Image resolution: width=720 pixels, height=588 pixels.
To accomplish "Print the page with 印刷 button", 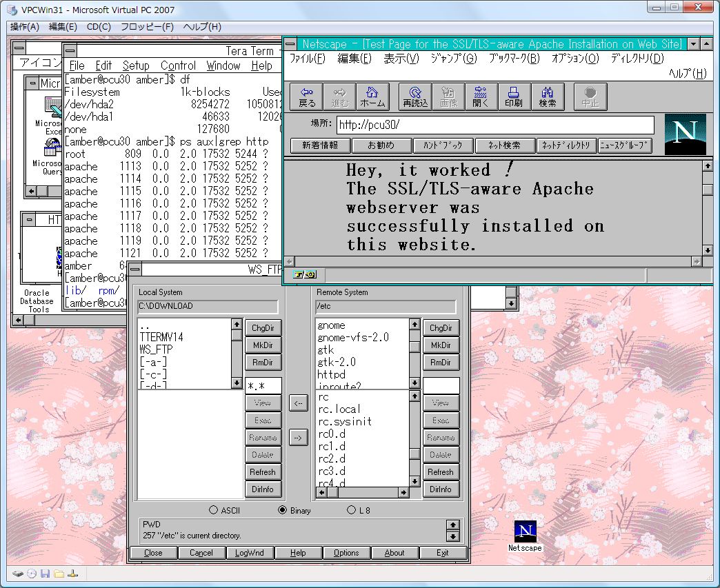I will point(514,97).
